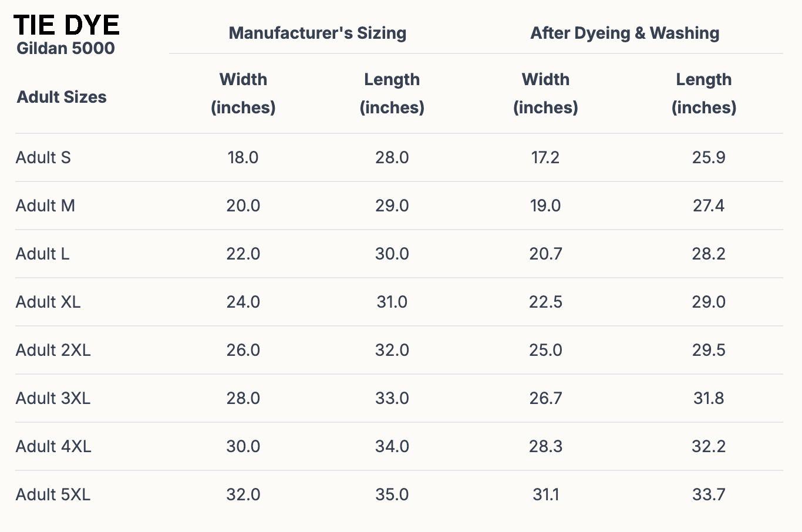Select Adult 5XL after-wash width 31.1

pyautogui.click(x=545, y=494)
